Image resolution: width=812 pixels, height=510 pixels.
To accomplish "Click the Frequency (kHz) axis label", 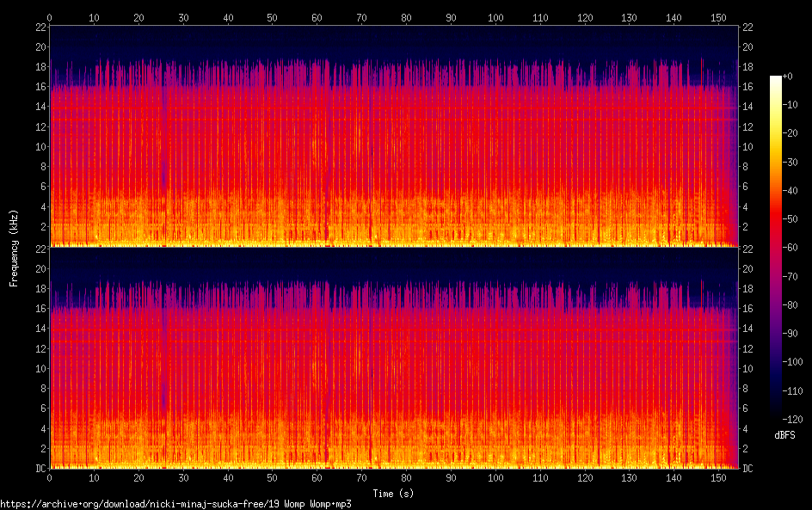I will [x=14, y=247].
